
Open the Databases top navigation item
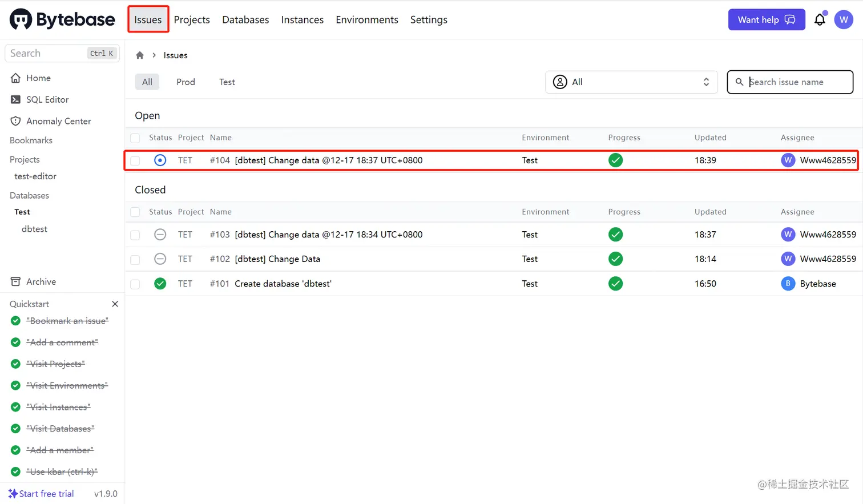245,19
